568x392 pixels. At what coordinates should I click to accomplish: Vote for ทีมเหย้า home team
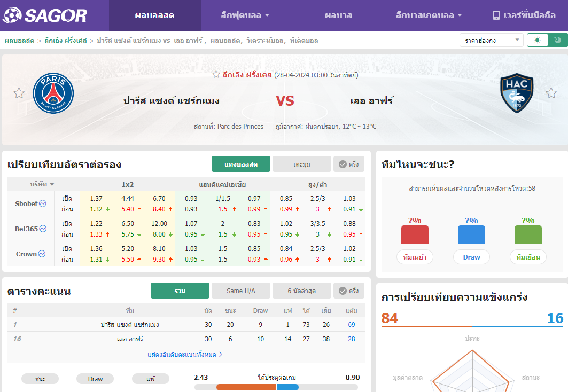click(x=415, y=257)
